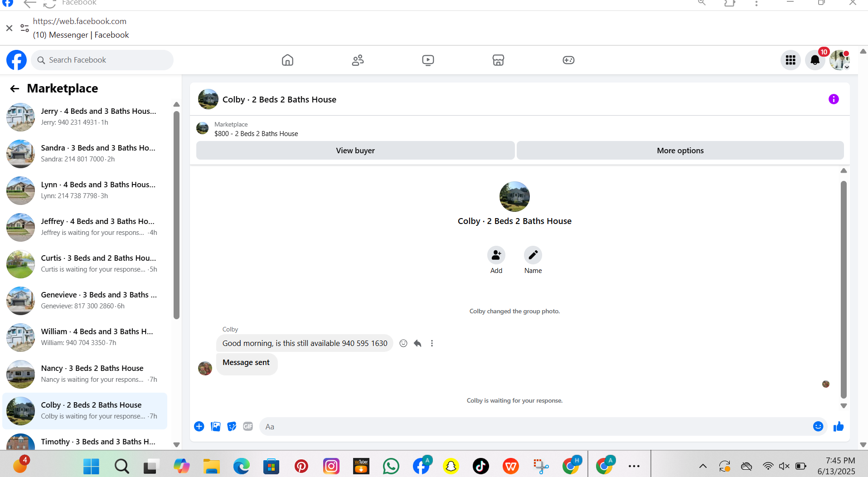Open emoji picker in message field
This screenshot has width=868, height=477.
coord(818,426)
